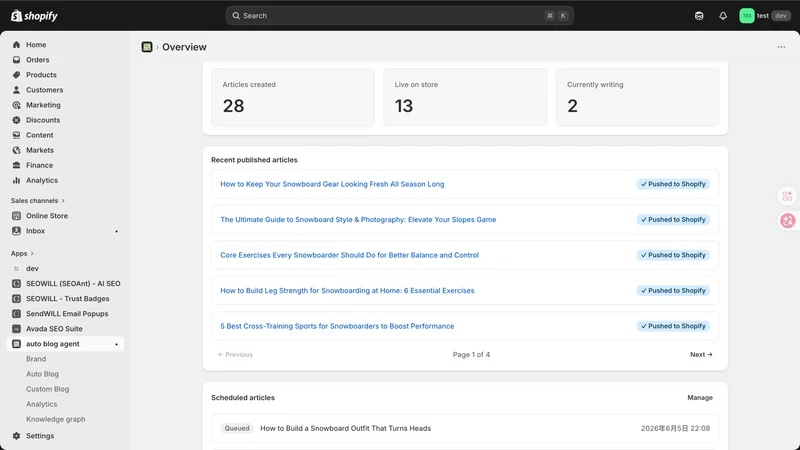800x450 pixels.
Task: Expand the Apps section chevron
Action: click(x=32, y=254)
